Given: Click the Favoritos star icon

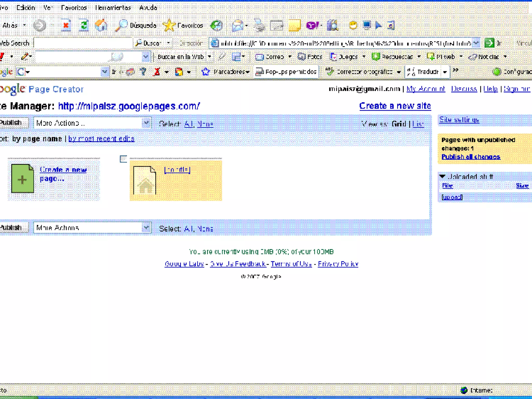Looking at the screenshot, I should [169, 25].
